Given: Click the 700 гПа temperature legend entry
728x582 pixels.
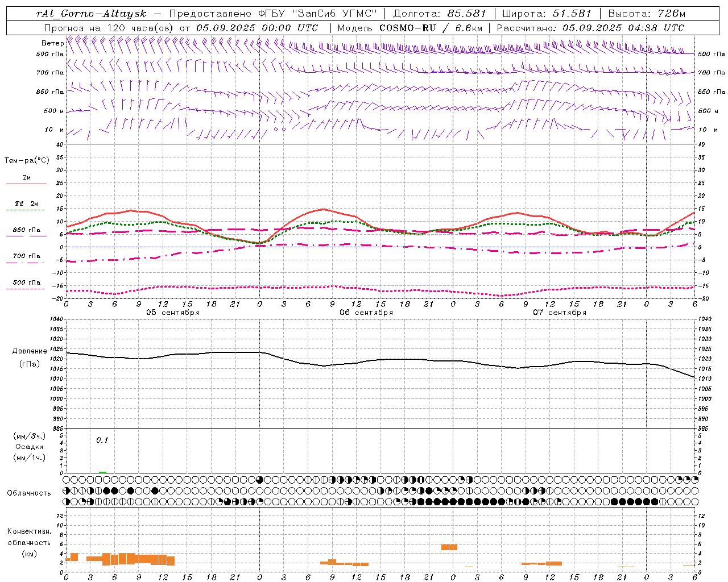Looking at the screenshot, I should [x=27, y=256].
